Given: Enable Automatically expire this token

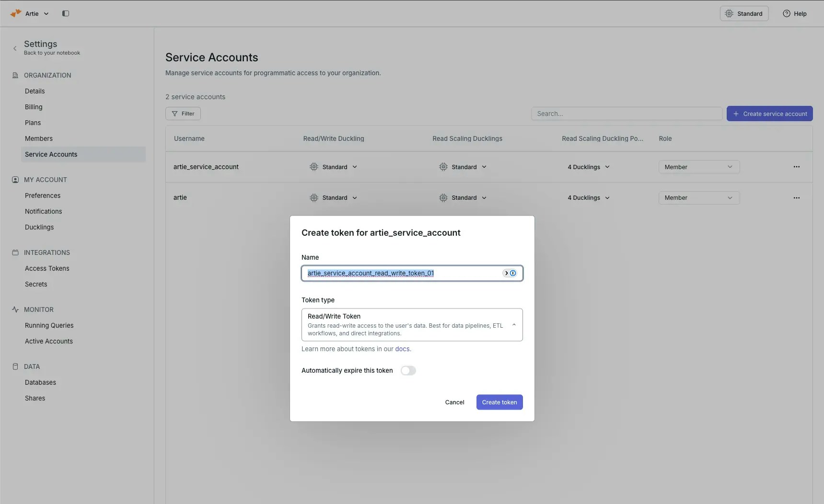Looking at the screenshot, I should (x=408, y=370).
